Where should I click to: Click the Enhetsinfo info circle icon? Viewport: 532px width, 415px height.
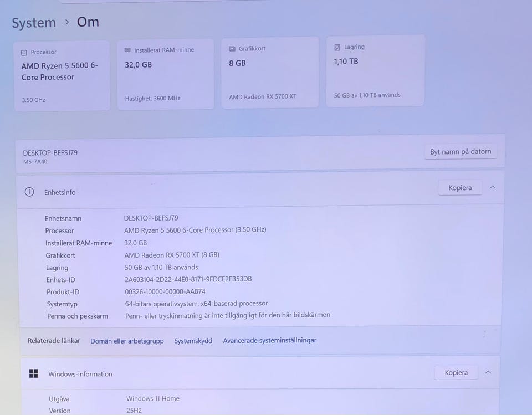29,192
